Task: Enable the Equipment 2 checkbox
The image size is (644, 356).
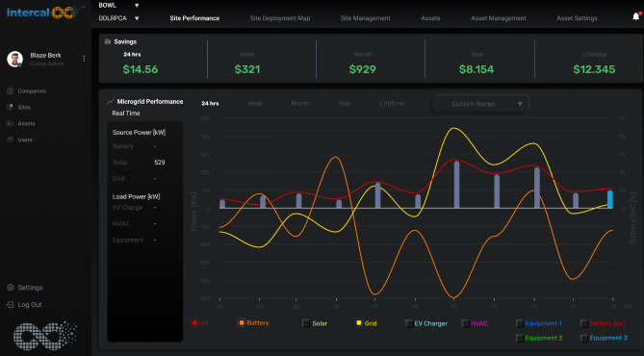Action: (519, 338)
